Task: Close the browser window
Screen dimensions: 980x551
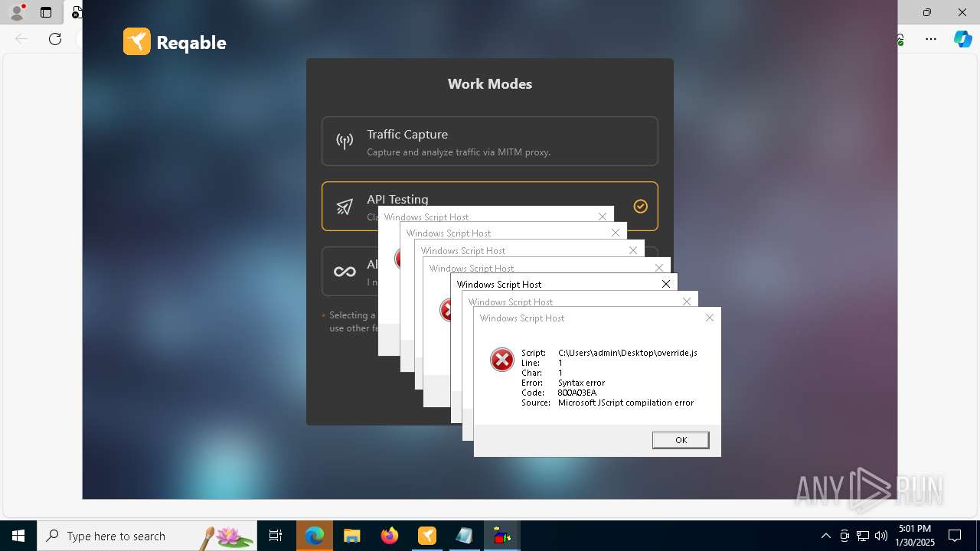Action: point(962,12)
